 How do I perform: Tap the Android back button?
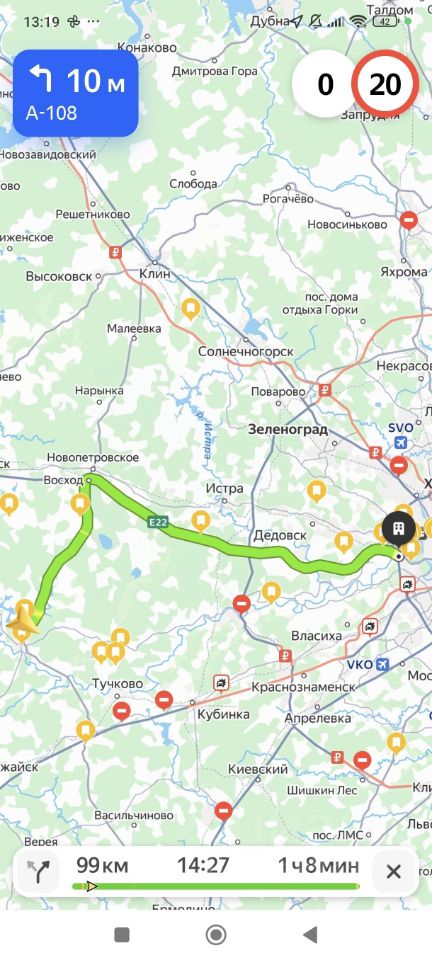click(310, 934)
